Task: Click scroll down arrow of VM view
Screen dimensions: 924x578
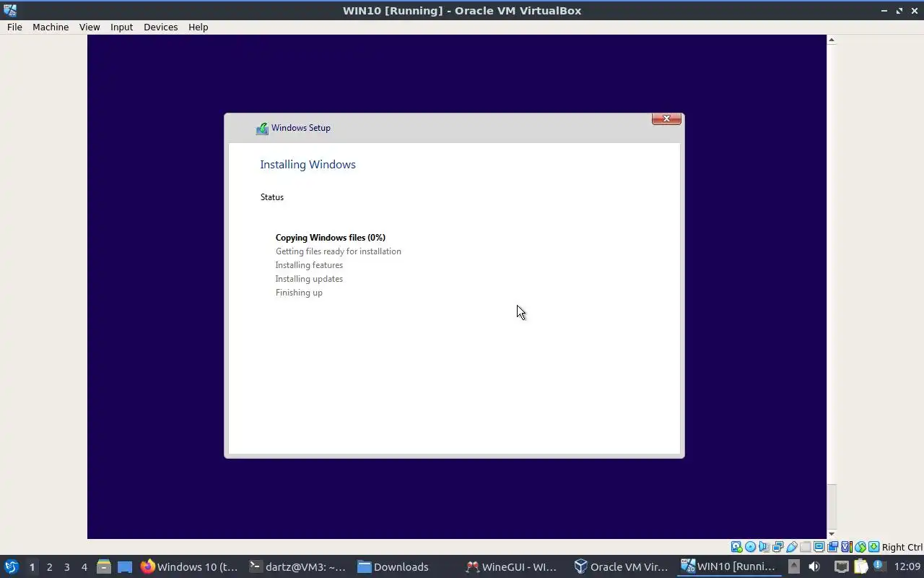Action: (x=832, y=534)
